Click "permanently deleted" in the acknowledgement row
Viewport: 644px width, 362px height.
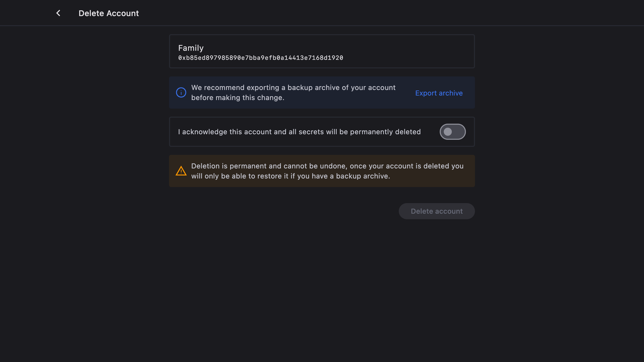385,132
